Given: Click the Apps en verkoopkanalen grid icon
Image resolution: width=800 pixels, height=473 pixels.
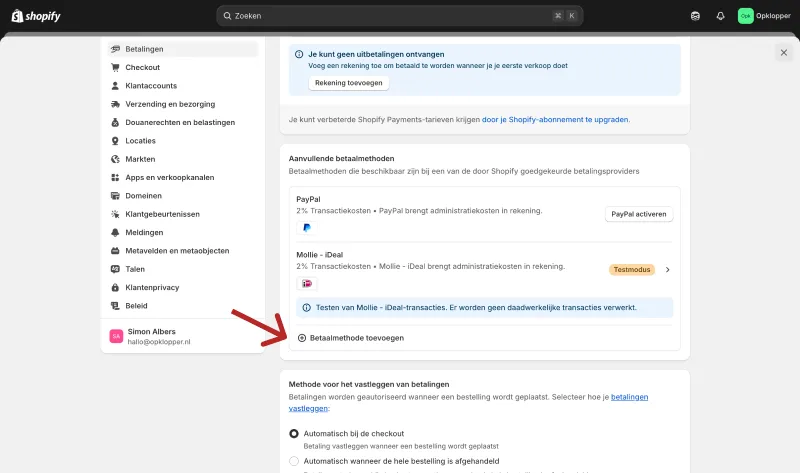Looking at the screenshot, I should coord(115,178).
